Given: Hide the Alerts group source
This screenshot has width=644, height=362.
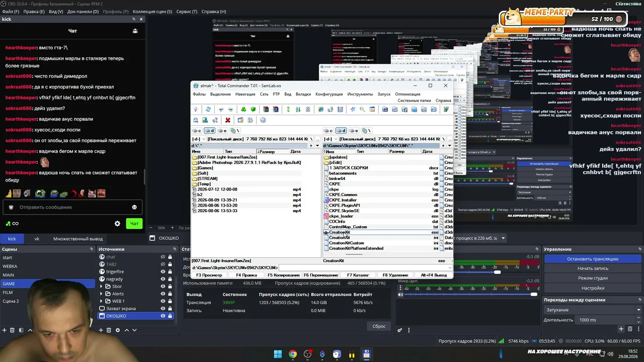Looking at the screenshot, I should click(x=163, y=294).
